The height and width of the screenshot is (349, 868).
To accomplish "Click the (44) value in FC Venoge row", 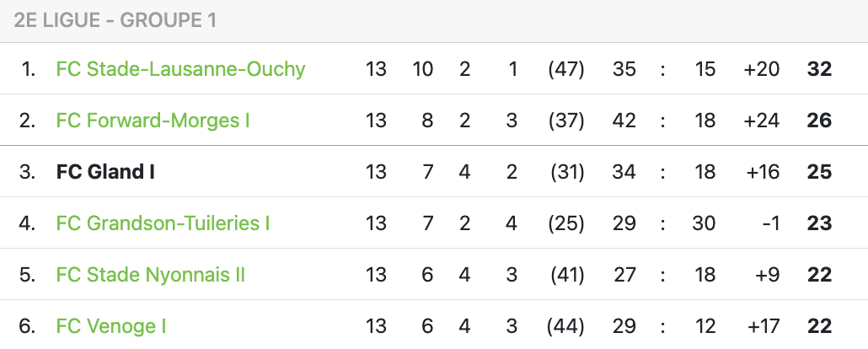I will pyautogui.click(x=565, y=326).
